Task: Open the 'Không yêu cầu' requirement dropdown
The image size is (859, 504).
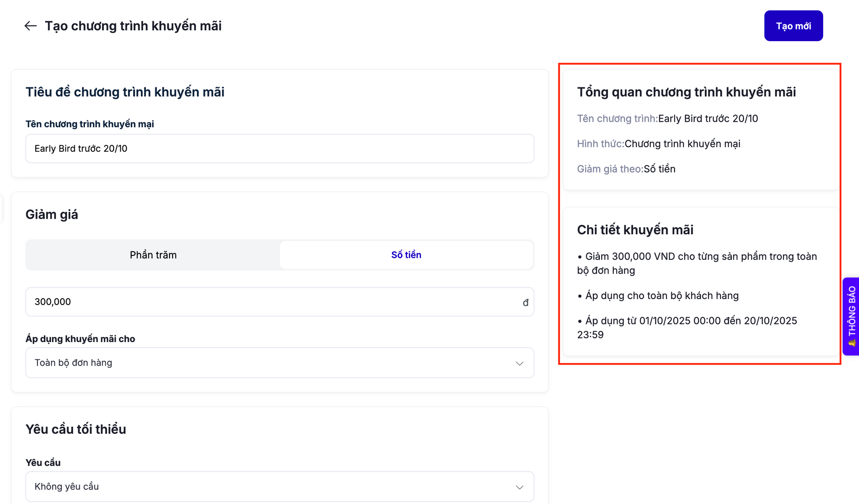Action: 280,487
